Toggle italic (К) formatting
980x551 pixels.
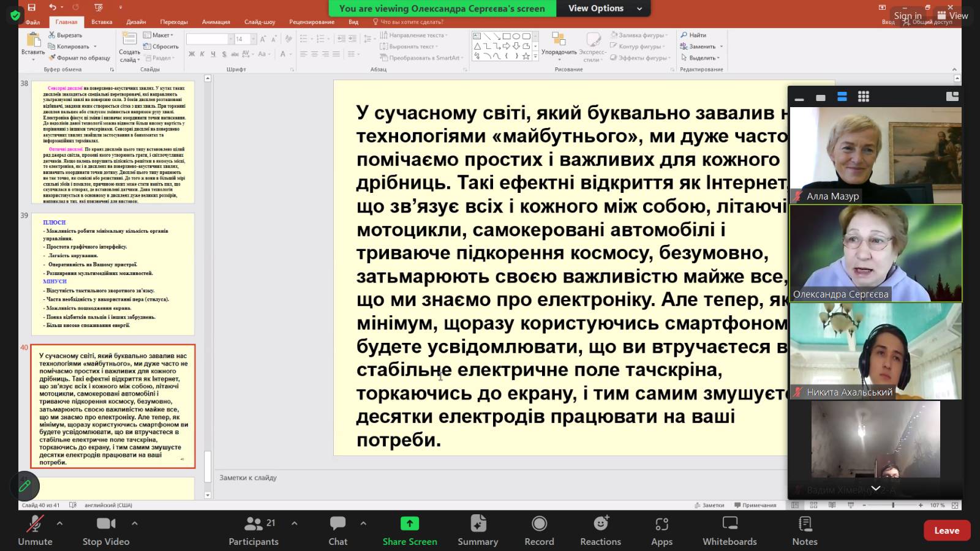point(202,54)
